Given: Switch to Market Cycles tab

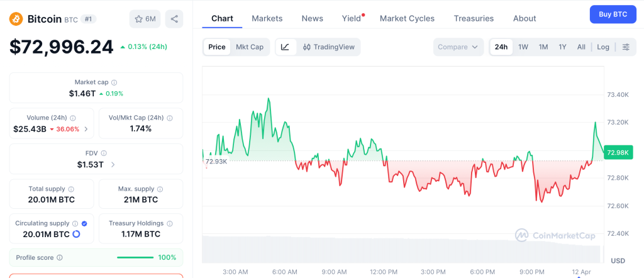Looking at the screenshot, I should [x=407, y=18].
